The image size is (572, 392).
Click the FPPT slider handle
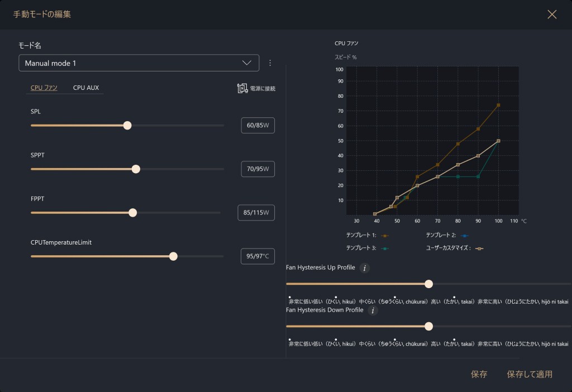click(132, 213)
